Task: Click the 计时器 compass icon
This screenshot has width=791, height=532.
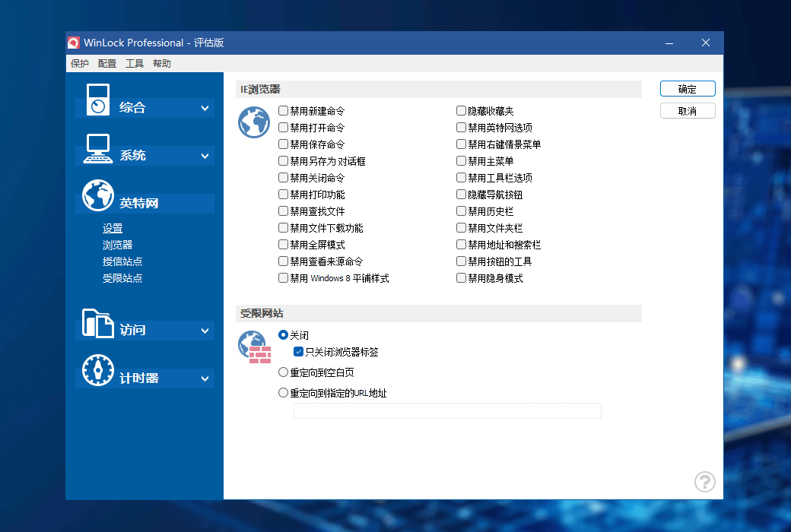Action: [98, 370]
